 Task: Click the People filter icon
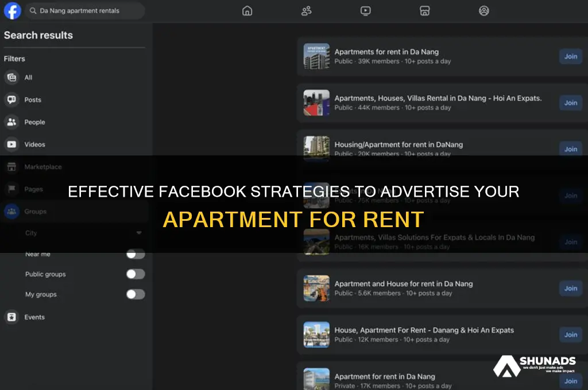coord(11,122)
